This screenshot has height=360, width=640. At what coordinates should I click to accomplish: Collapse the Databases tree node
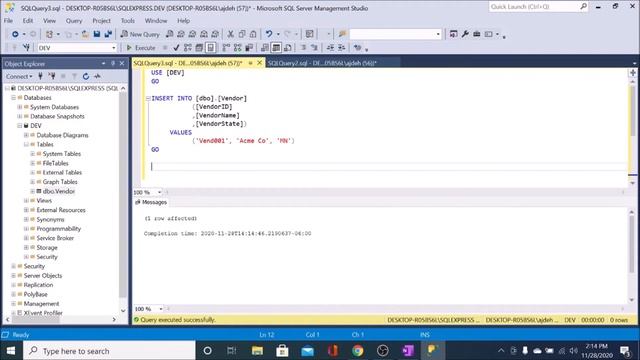[13, 98]
